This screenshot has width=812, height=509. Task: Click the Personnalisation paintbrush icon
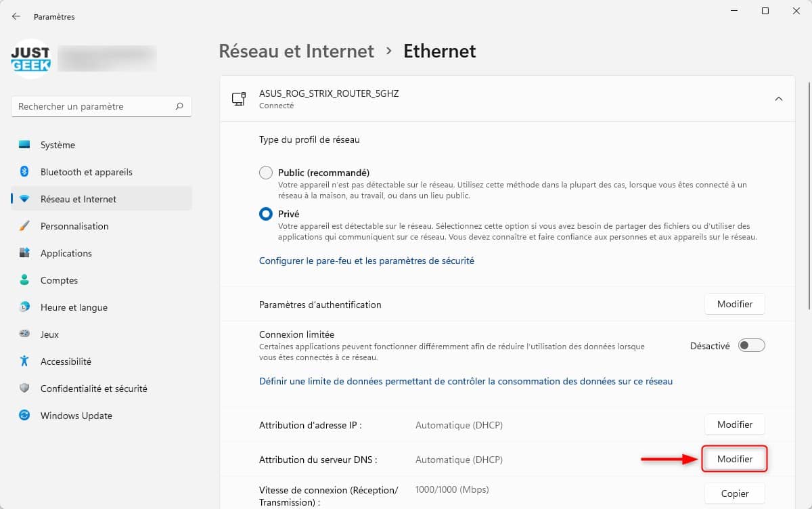(x=25, y=226)
